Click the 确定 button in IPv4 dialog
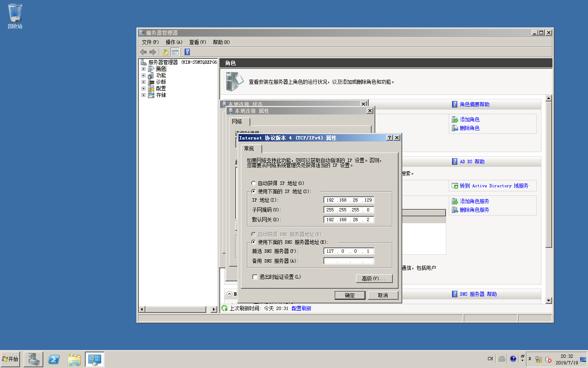 350,295
